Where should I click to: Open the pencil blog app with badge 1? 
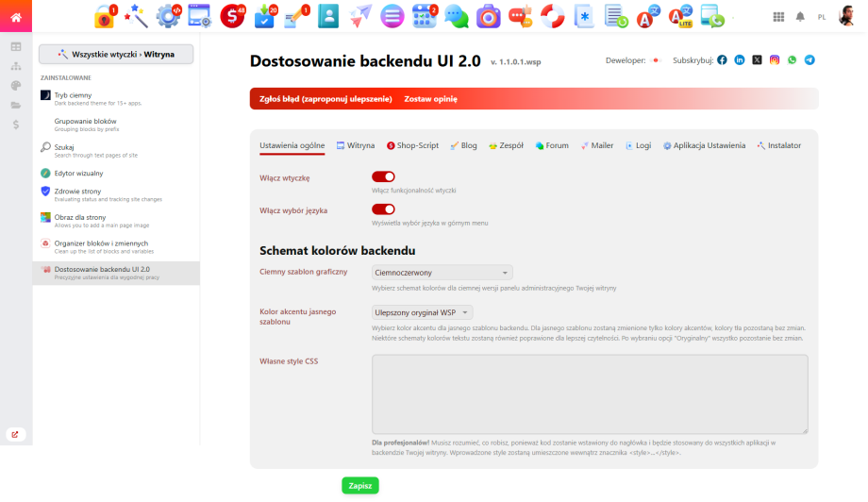[296, 17]
